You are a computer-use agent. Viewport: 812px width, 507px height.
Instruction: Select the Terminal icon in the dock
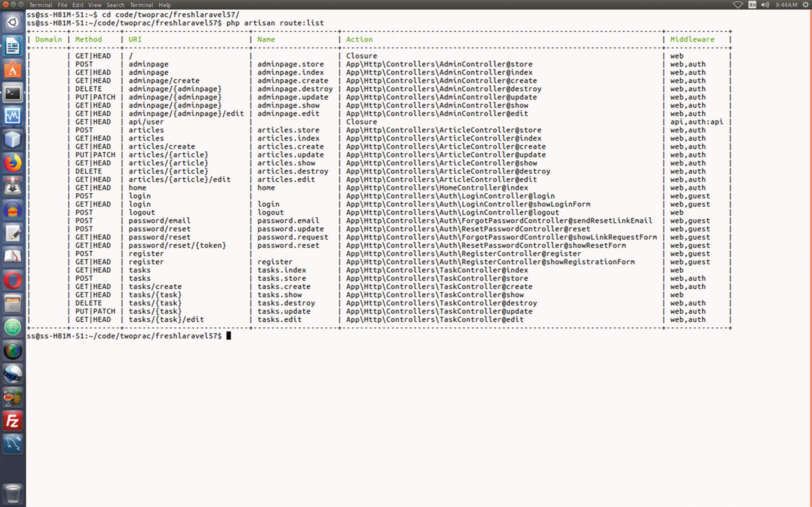click(x=13, y=93)
